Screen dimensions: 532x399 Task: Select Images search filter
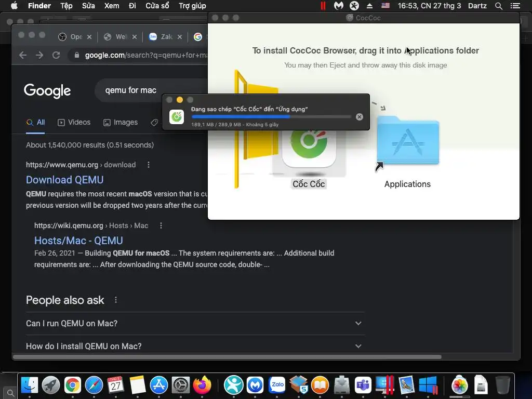tap(121, 122)
